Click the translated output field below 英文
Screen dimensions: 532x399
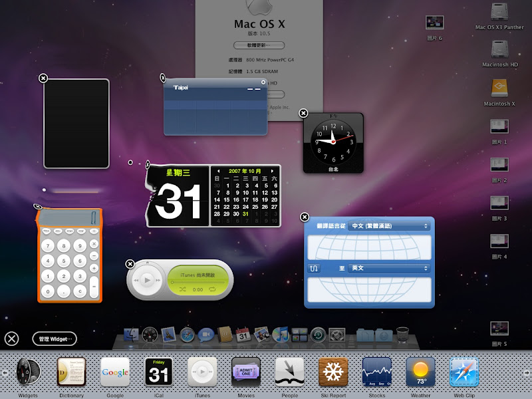click(369, 290)
